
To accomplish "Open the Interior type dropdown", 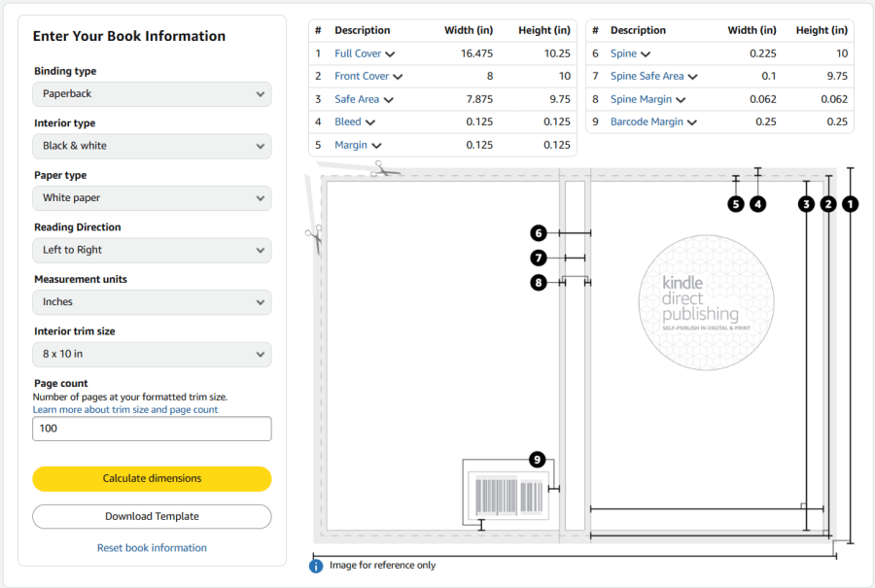I will pyautogui.click(x=152, y=146).
